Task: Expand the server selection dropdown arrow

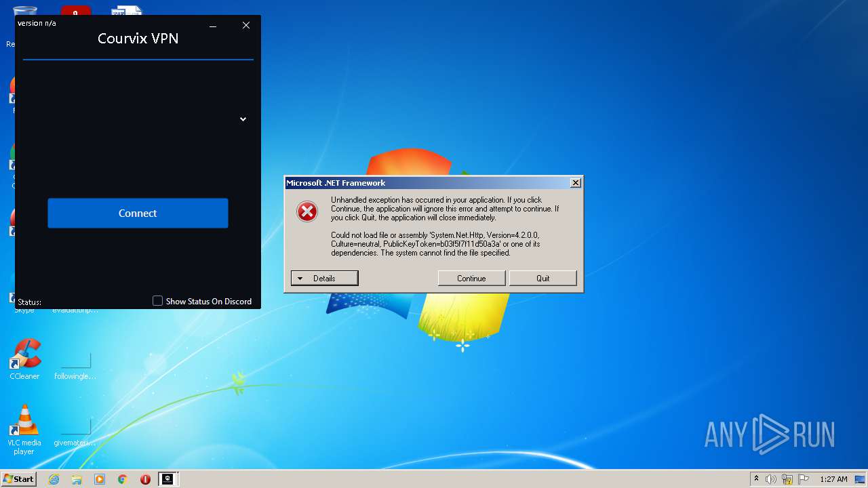Action: tap(243, 119)
